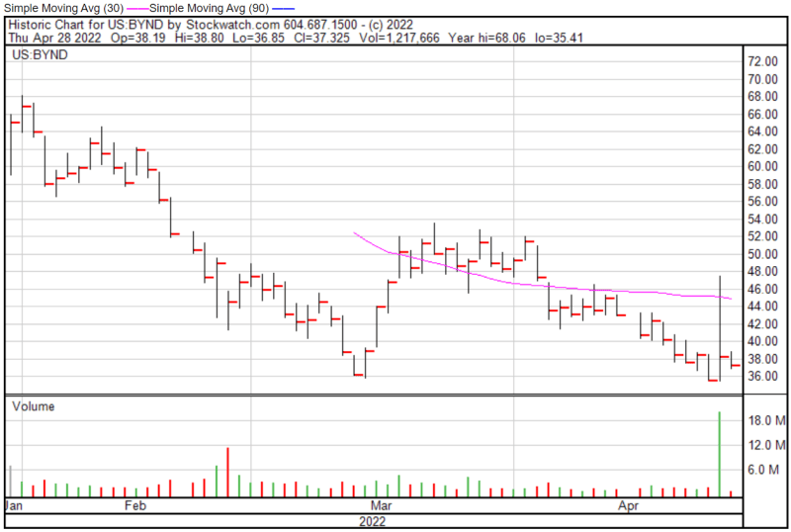Click the lo=35.41 year low value
791x532 pixels.
[559, 38]
